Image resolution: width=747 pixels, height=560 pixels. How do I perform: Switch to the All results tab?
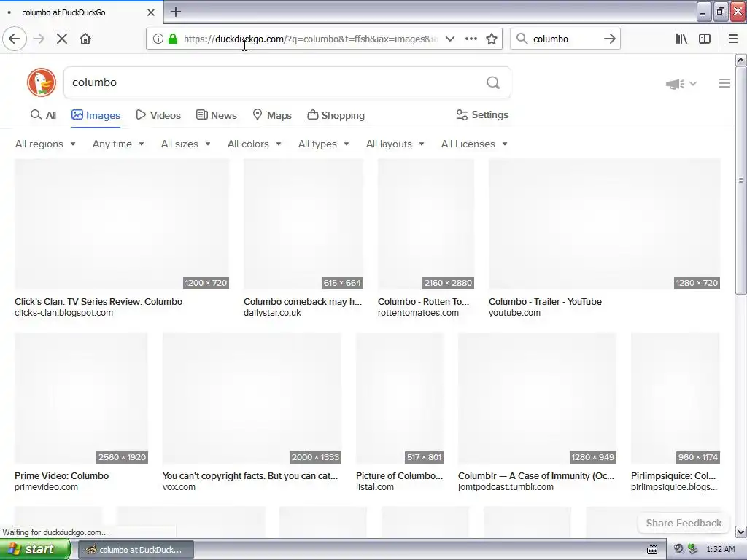tap(43, 115)
